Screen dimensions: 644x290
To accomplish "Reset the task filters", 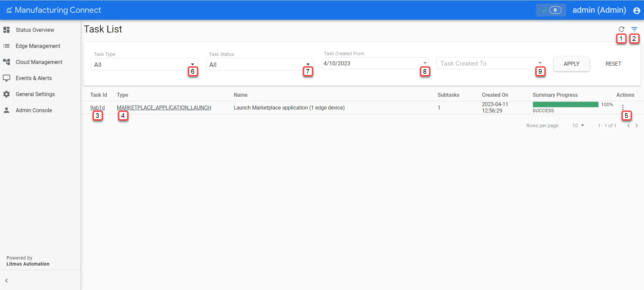I will pos(613,64).
